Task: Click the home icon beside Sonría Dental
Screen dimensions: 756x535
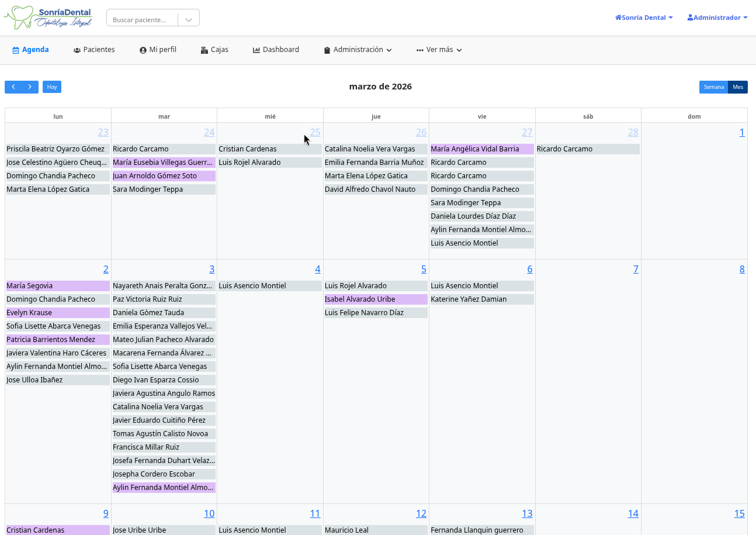Action: point(618,18)
